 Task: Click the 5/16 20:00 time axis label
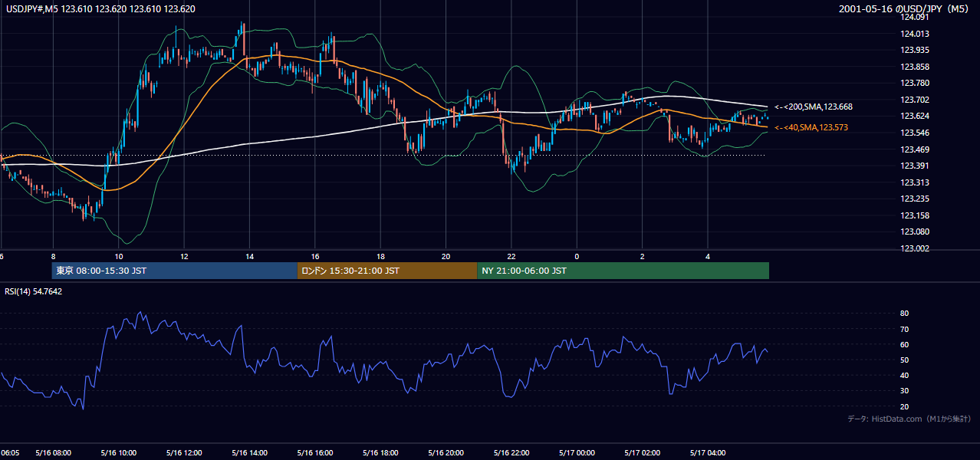tap(446, 453)
